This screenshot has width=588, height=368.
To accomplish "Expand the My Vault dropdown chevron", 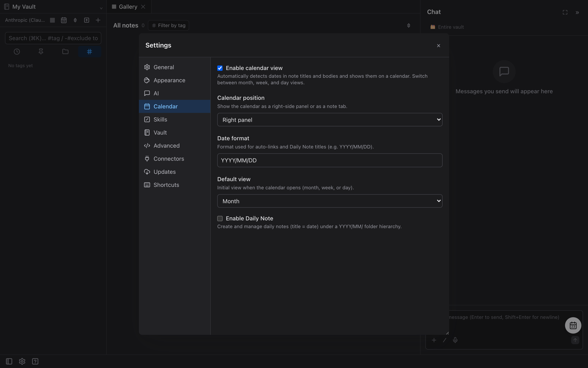I will pyautogui.click(x=101, y=7).
